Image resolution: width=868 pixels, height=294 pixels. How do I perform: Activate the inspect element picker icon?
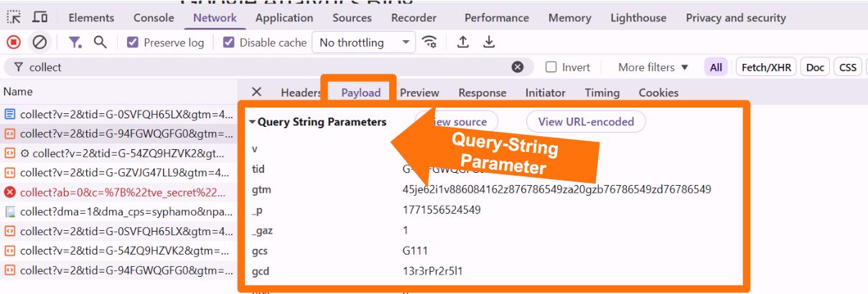point(14,17)
